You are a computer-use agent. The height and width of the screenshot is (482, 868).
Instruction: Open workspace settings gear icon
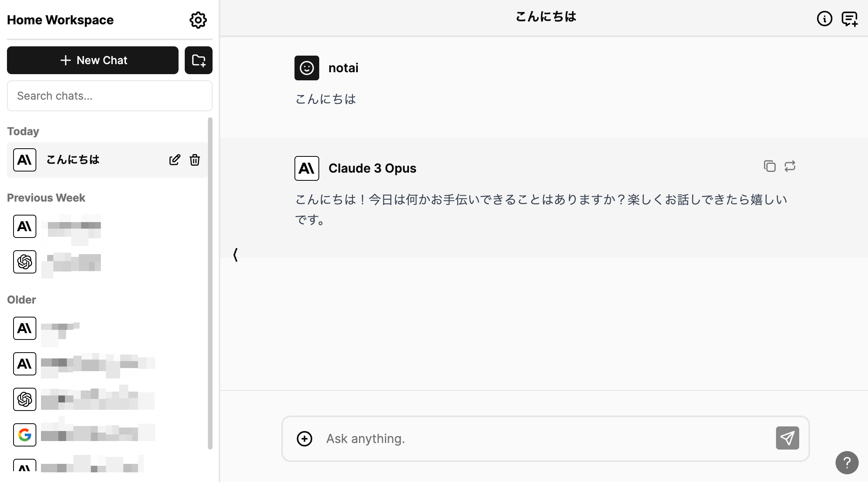[198, 20]
